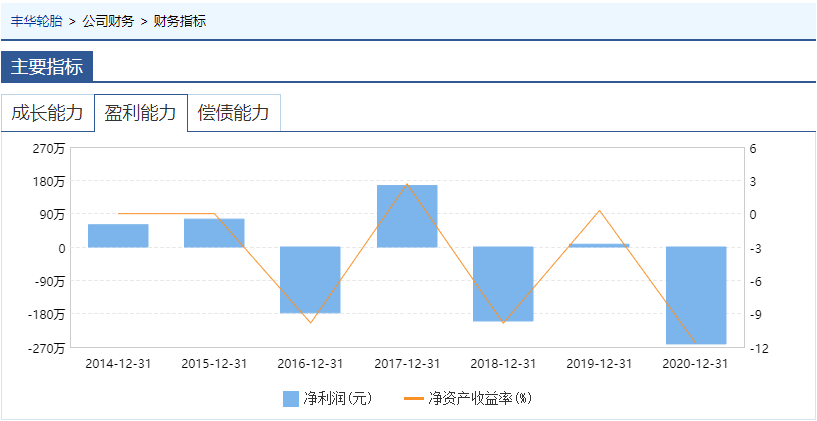Click the 90万 left axis value
The height and width of the screenshot is (421, 817).
(x=53, y=215)
